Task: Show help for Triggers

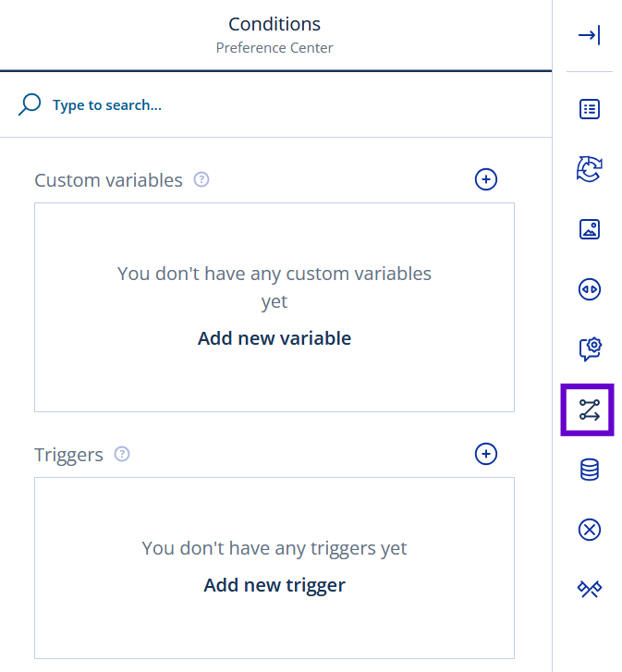Action: coord(122,454)
